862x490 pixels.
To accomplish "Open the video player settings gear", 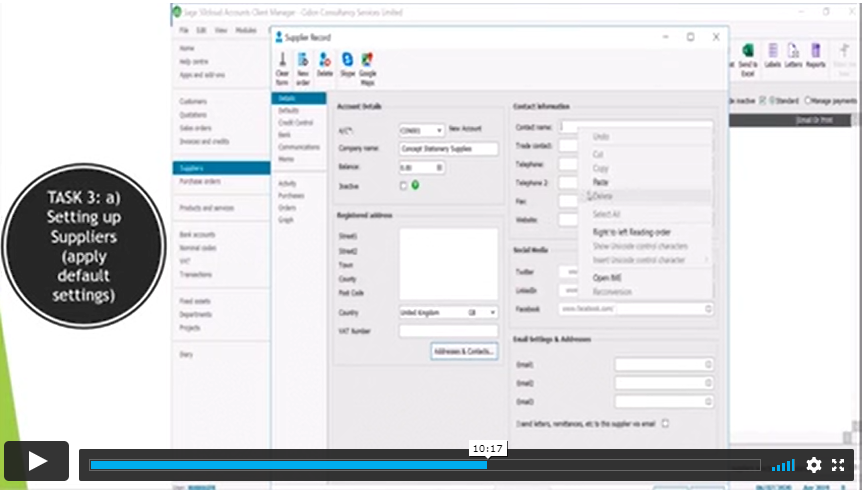I will pos(814,465).
